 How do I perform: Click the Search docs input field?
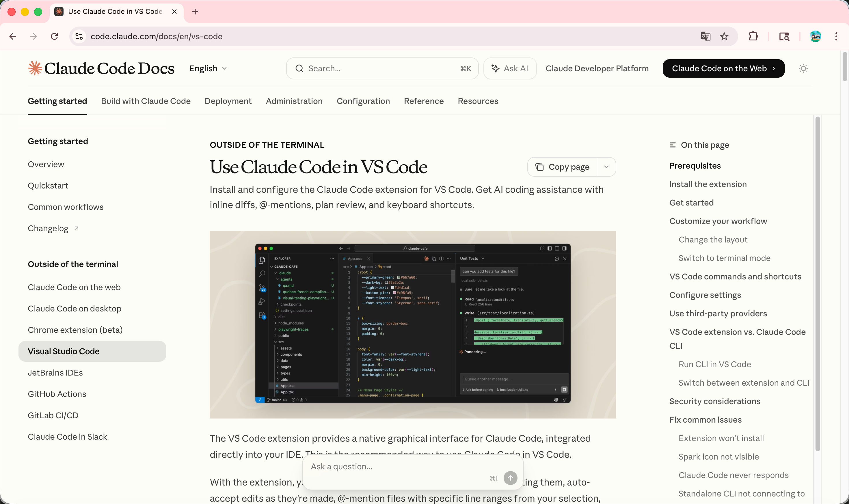pos(382,69)
